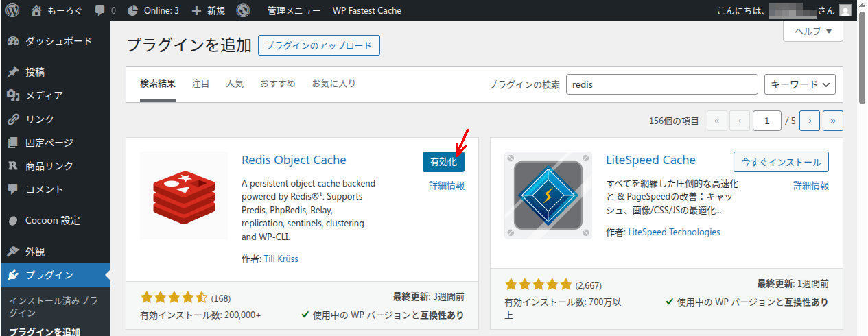Open the user avatar in the admin bar
This screenshot has width=868, height=336.
[845, 10]
